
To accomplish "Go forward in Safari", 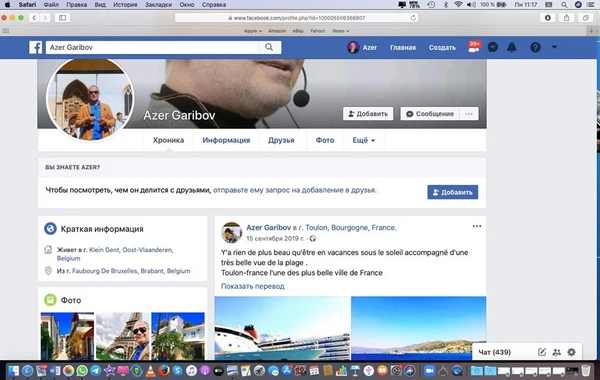I will [x=45, y=18].
